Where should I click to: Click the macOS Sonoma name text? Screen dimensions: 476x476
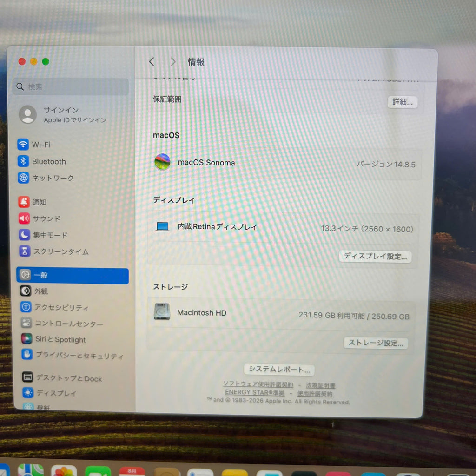tap(206, 163)
